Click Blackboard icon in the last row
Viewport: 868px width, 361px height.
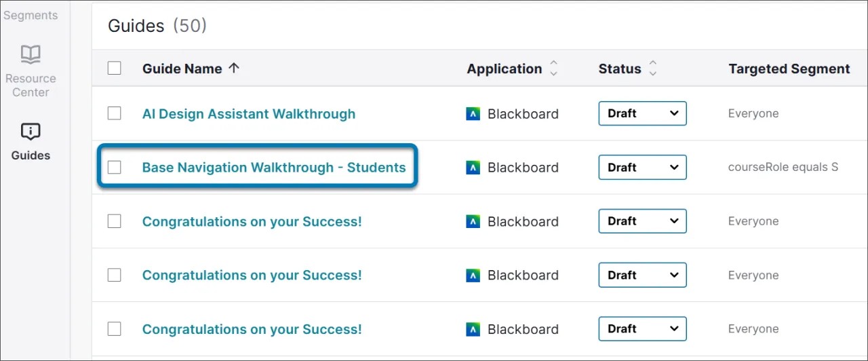(x=473, y=329)
